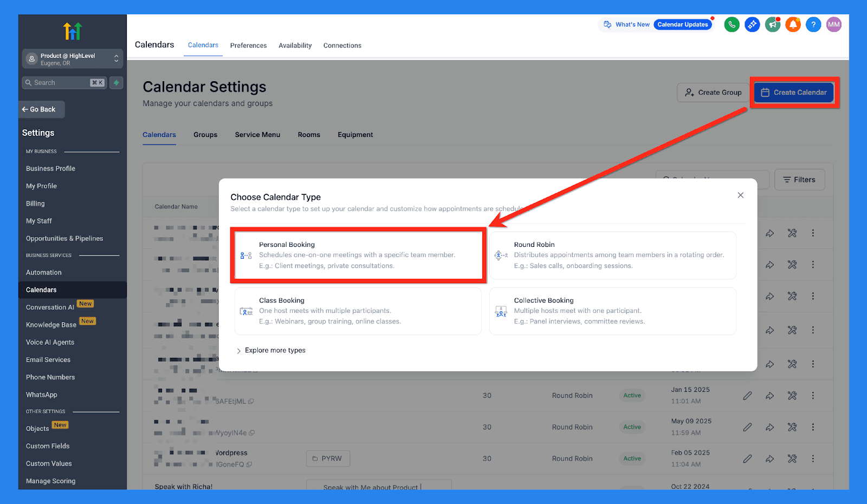Switch to the Availability tab
The image size is (867, 504).
click(x=295, y=45)
